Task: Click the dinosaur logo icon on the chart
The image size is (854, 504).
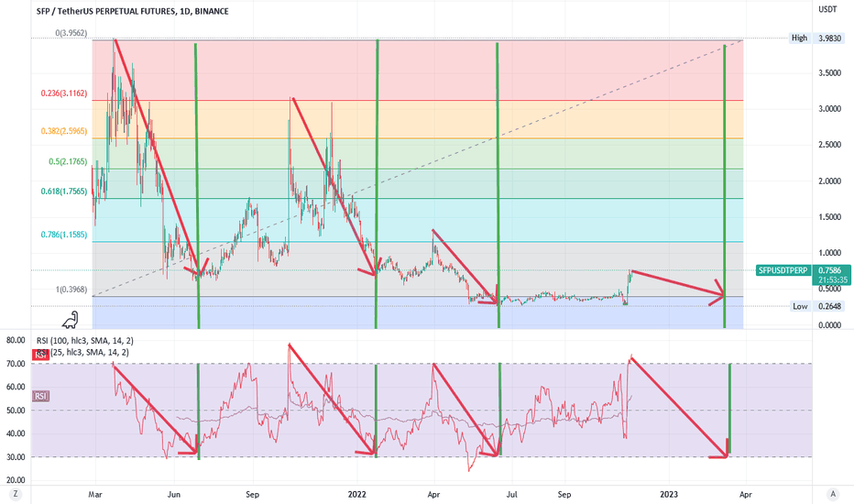Action: [70, 321]
